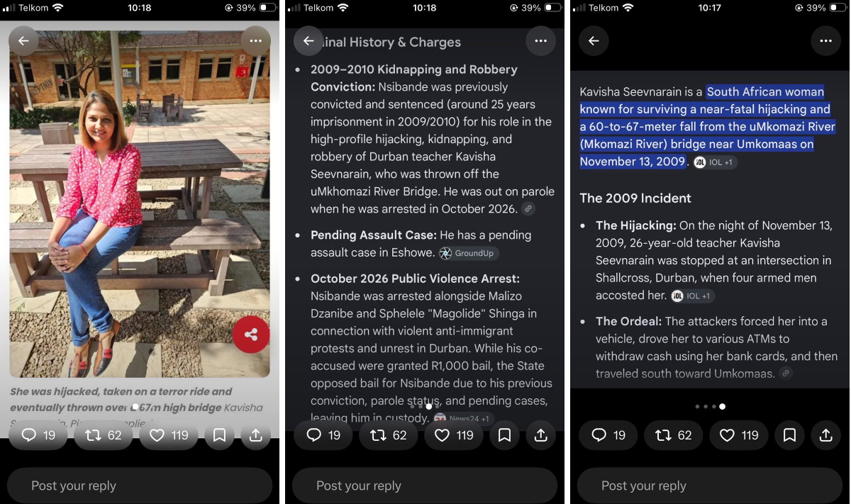Image resolution: width=851 pixels, height=504 pixels.
Task: Go back from the Criminal History & Charges screen
Action: [x=308, y=41]
